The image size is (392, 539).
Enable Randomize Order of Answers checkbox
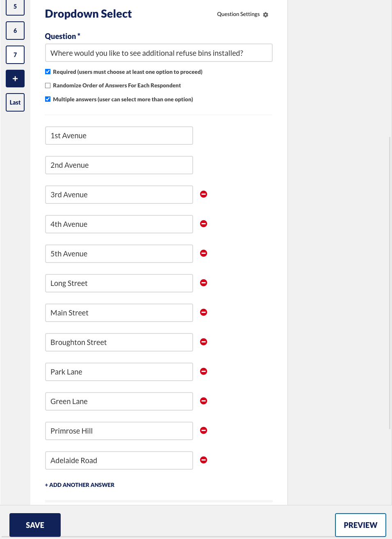pyautogui.click(x=48, y=86)
